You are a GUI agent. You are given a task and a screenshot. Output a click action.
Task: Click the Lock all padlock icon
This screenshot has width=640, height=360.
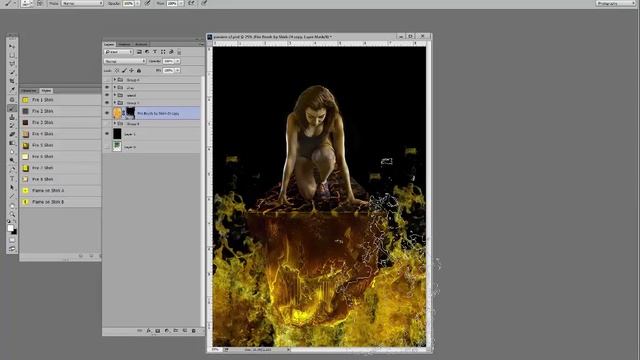tap(139, 70)
